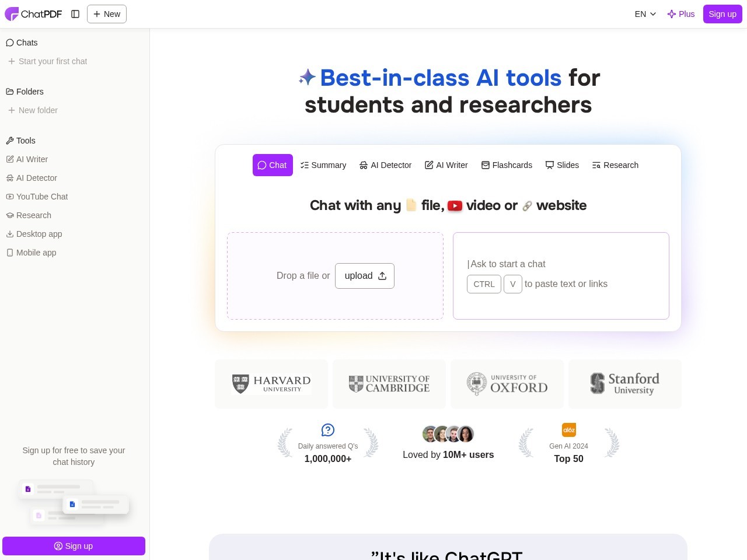Open the Research tool in the sidebar
This screenshot has width=747, height=560.
33,215
